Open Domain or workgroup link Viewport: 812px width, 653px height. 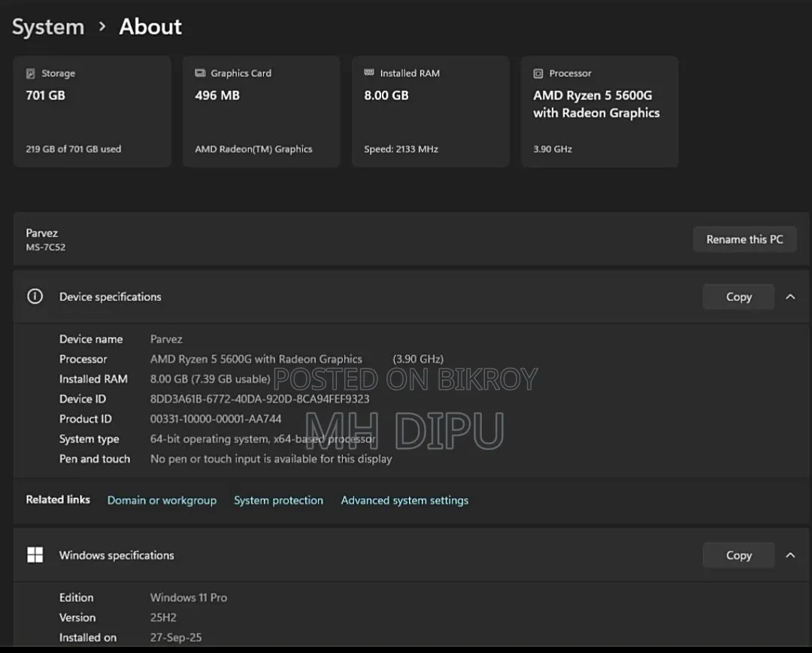click(x=162, y=500)
